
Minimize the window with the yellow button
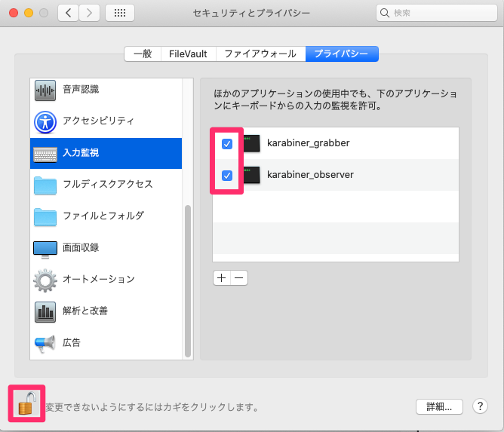click(x=29, y=13)
